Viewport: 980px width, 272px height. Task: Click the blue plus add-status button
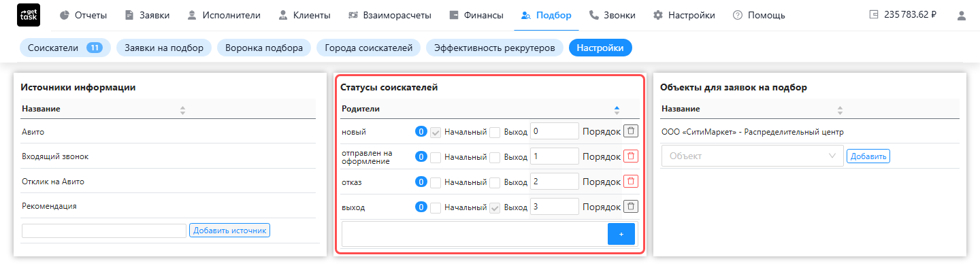(621, 234)
